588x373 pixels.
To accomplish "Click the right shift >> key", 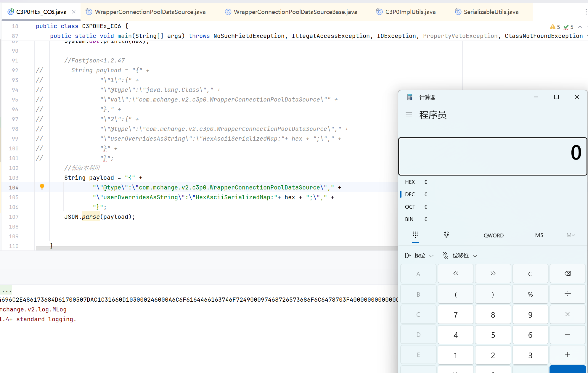I will click(x=493, y=274).
